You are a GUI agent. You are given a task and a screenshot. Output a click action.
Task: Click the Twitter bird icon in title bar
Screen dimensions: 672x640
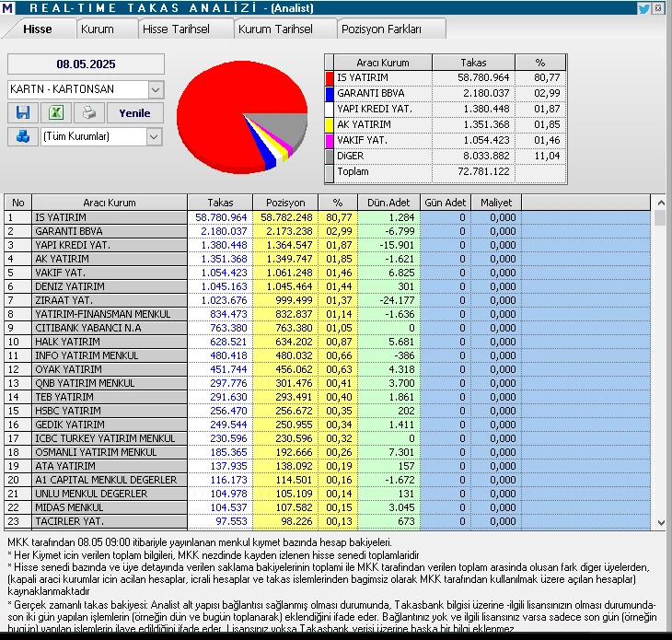tap(643, 8)
